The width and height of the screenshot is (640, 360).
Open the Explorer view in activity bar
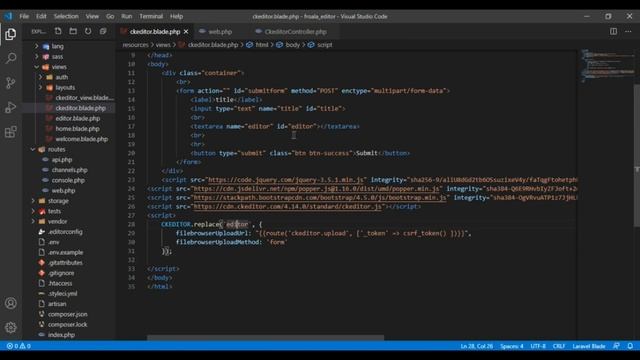(x=11, y=34)
